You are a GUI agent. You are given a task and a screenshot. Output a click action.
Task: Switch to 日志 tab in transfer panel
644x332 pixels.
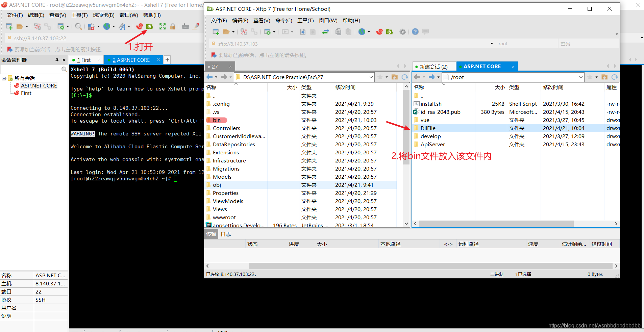click(x=226, y=234)
